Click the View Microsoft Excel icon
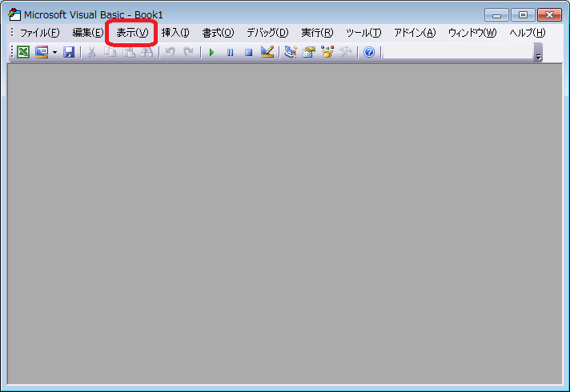 [23, 52]
